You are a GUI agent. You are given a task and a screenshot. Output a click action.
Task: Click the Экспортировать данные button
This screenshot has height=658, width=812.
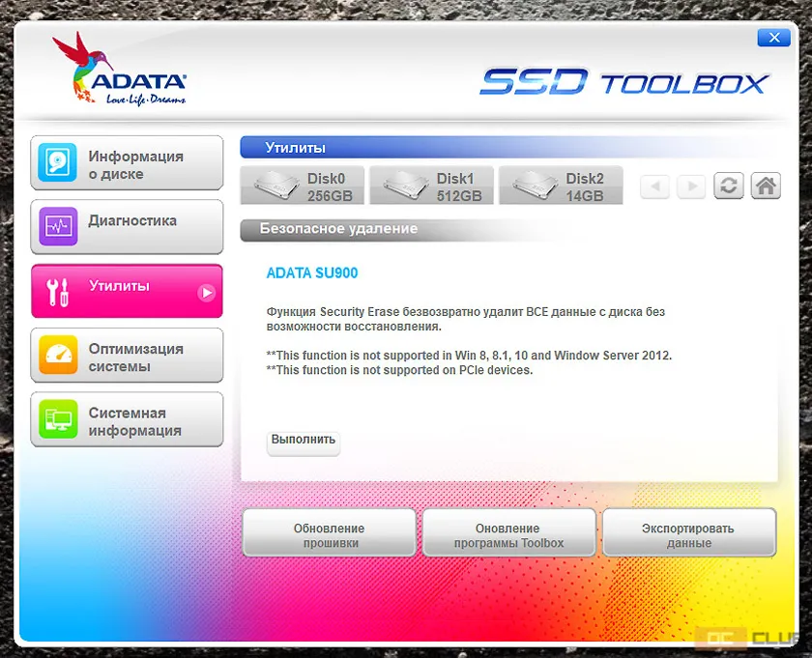pyautogui.click(x=688, y=535)
